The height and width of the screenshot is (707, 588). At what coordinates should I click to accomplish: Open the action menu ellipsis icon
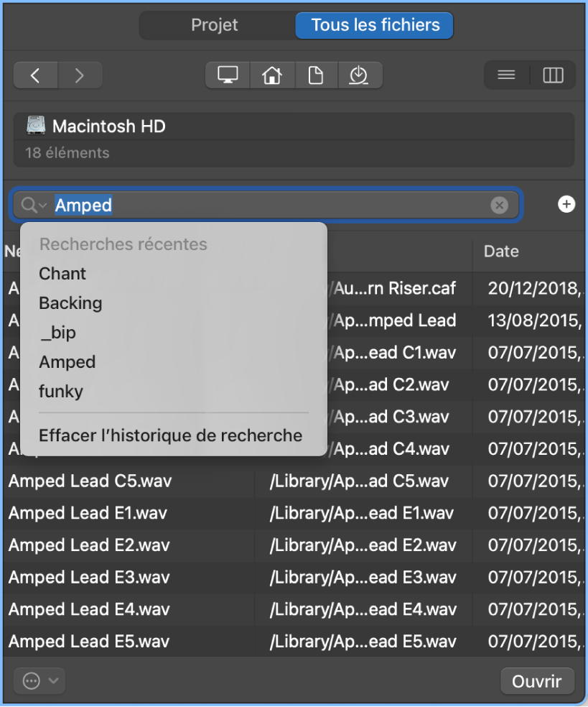30,680
